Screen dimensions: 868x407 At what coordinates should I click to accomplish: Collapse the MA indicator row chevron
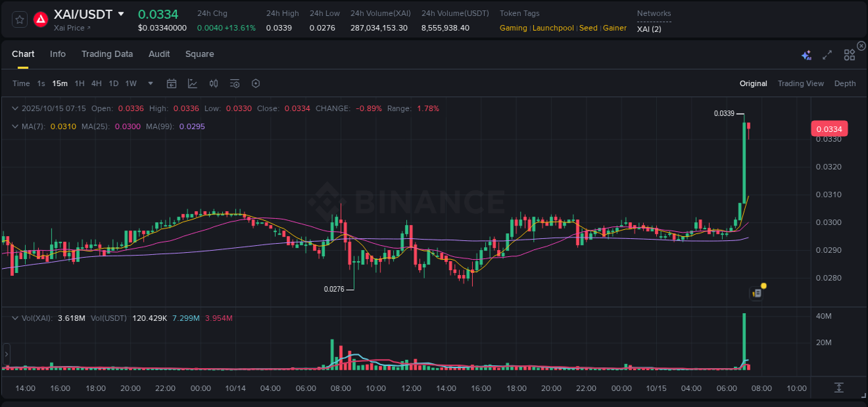coord(15,126)
